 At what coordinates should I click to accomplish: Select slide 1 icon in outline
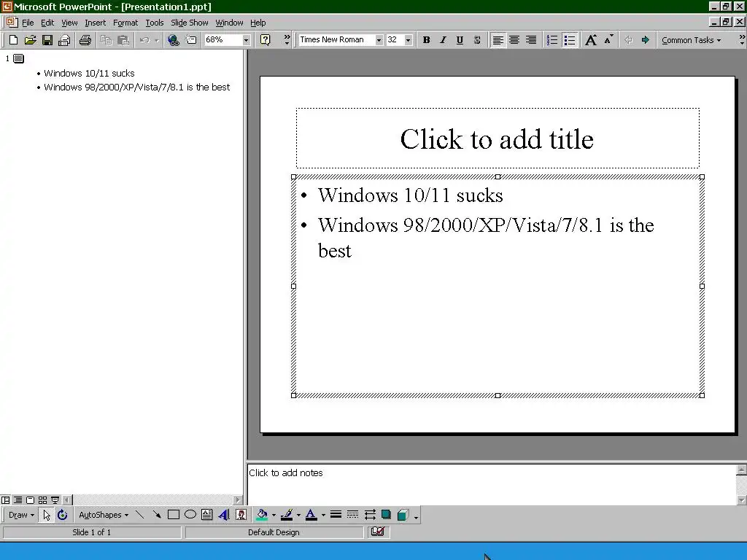pyautogui.click(x=18, y=58)
